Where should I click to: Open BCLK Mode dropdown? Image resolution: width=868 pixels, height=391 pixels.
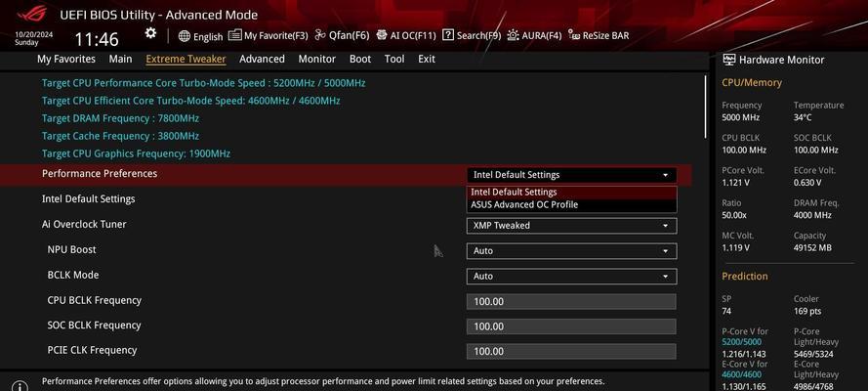(571, 277)
